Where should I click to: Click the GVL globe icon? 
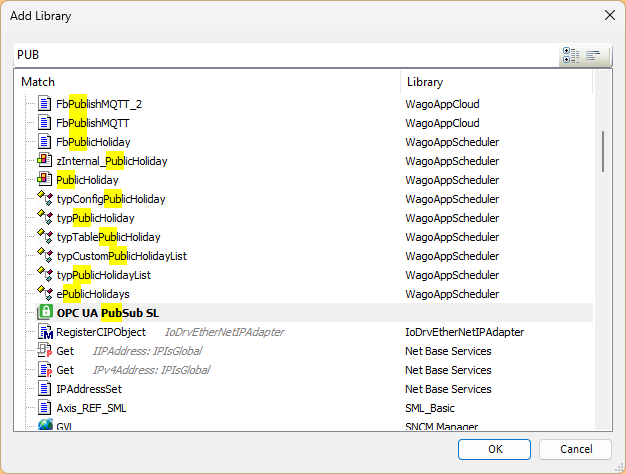click(x=45, y=424)
